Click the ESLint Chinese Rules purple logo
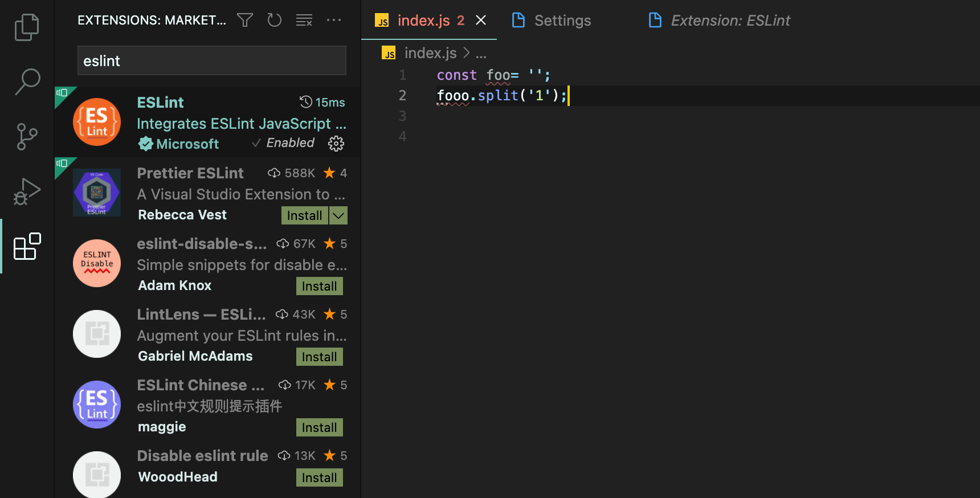This screenshot has height=498, width=980. [x=97, y=405]
